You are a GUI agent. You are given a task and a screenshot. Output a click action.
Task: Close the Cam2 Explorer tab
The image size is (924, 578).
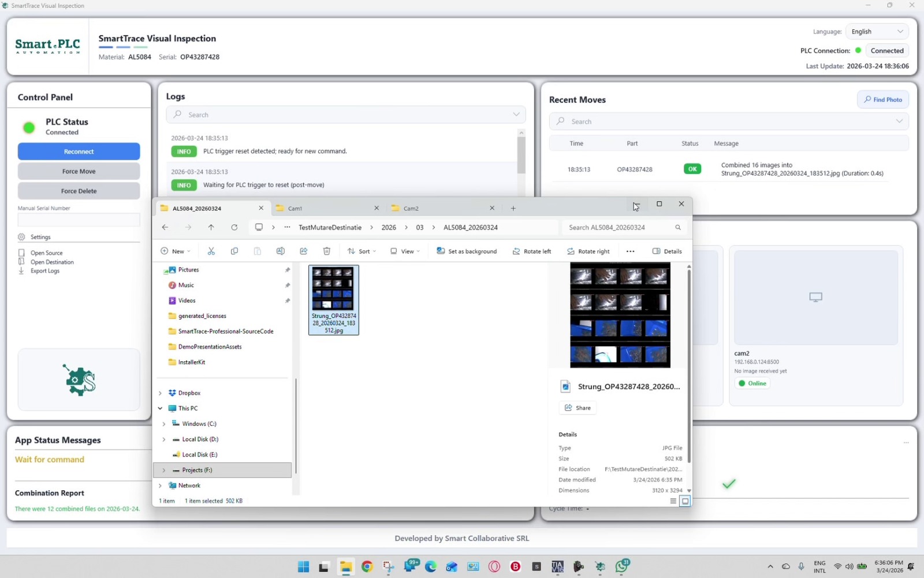[x=492, y=208]
